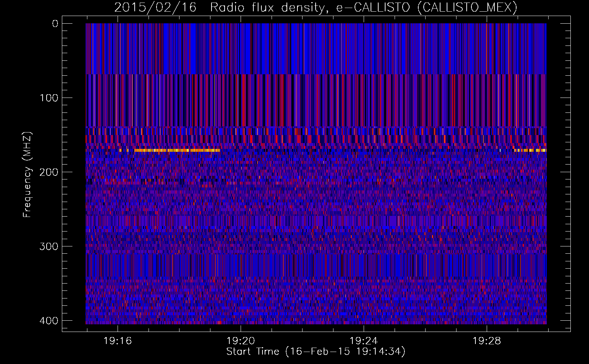Click the '200' frequency tick label

[49, 172]
